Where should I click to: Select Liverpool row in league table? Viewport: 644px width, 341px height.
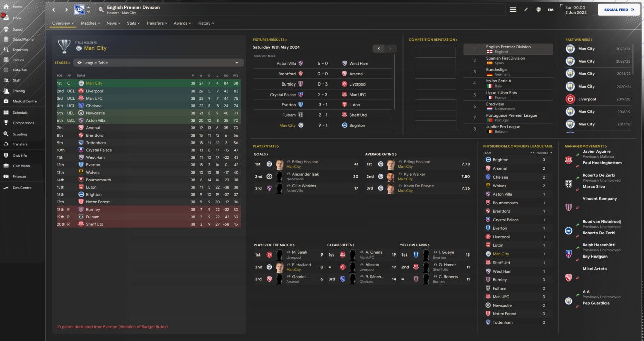(148, 91)
